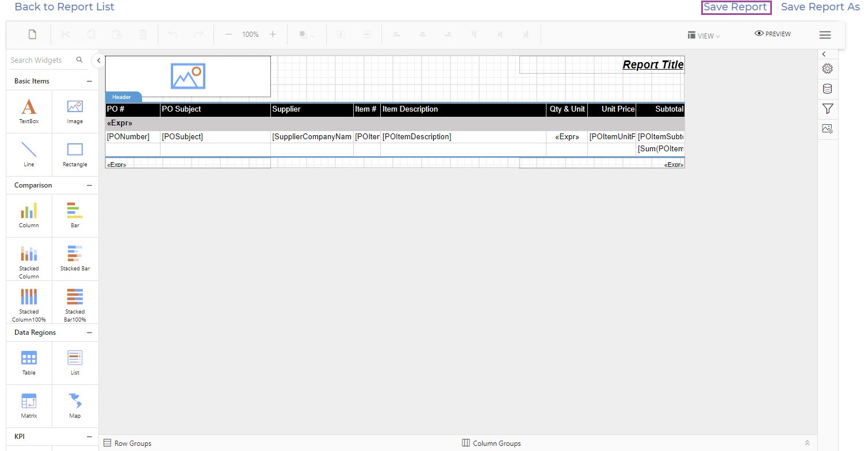The height and width of the screenshot is (451, 868).
Task: Select the Stacked Bar100% widget
Action: pyautogui.click(x=75, y=303)
